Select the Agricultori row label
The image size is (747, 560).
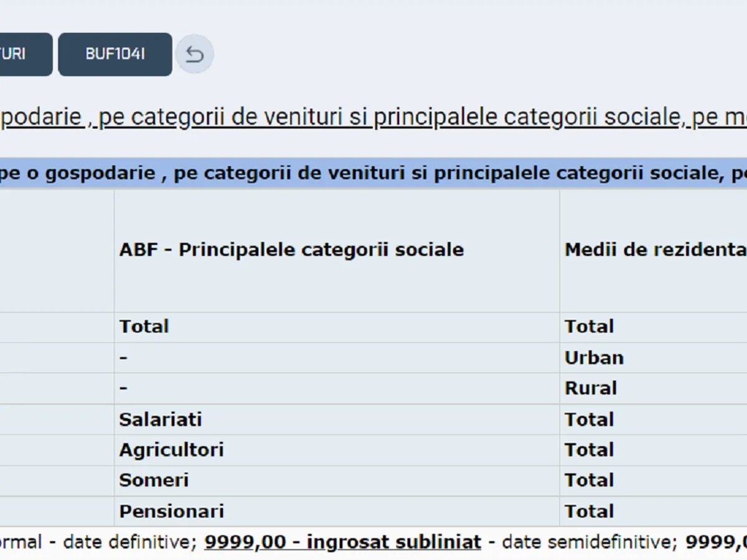click(x=171, y=450)
